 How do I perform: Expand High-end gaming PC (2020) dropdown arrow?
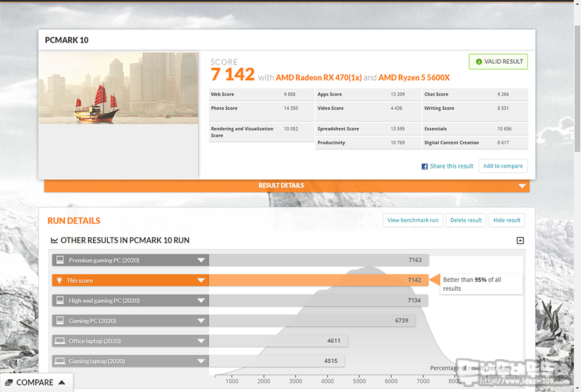click(x=201, y=300)
